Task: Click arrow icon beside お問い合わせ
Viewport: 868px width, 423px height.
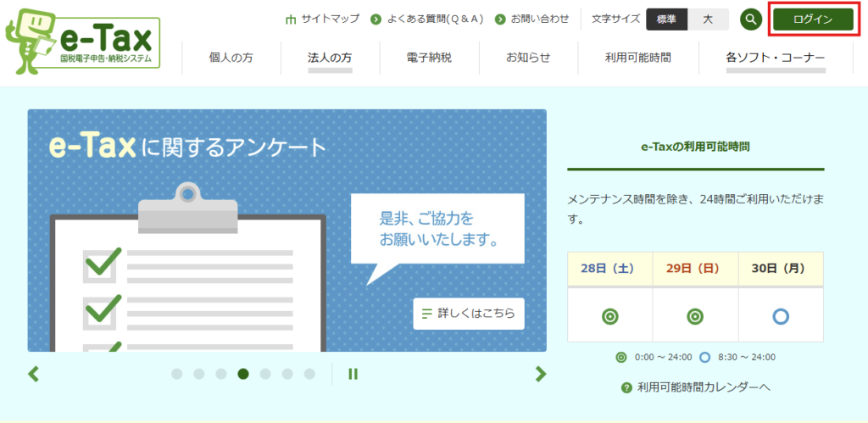Action: click(500, 19)
